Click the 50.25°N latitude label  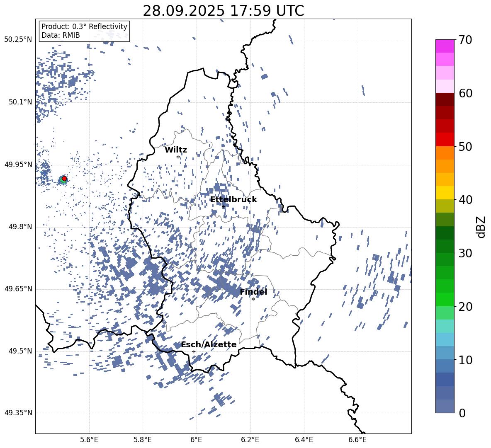point(18,40)
